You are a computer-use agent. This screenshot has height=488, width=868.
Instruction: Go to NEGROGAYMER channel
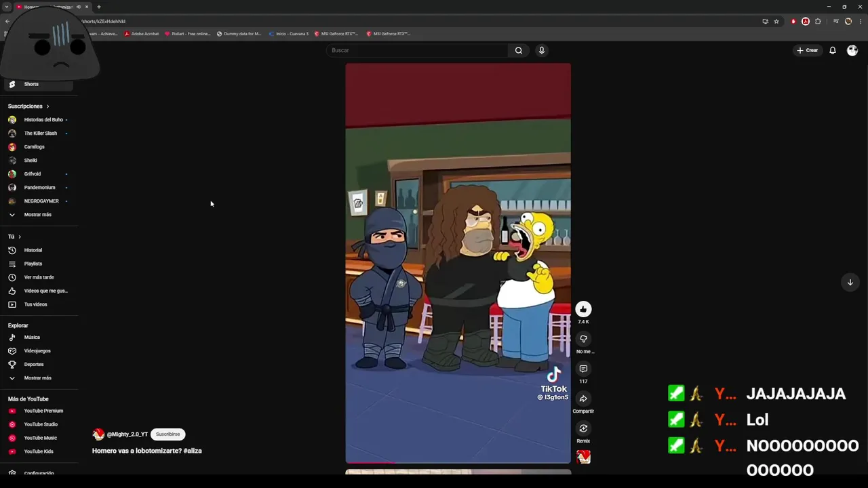click(39, 201)
